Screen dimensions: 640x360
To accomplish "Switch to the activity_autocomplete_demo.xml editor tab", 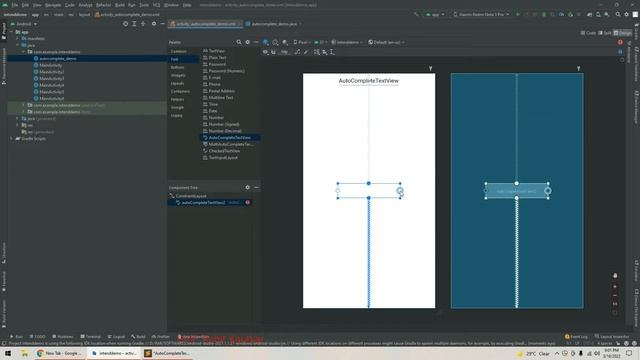I will (x=205, y=24).
